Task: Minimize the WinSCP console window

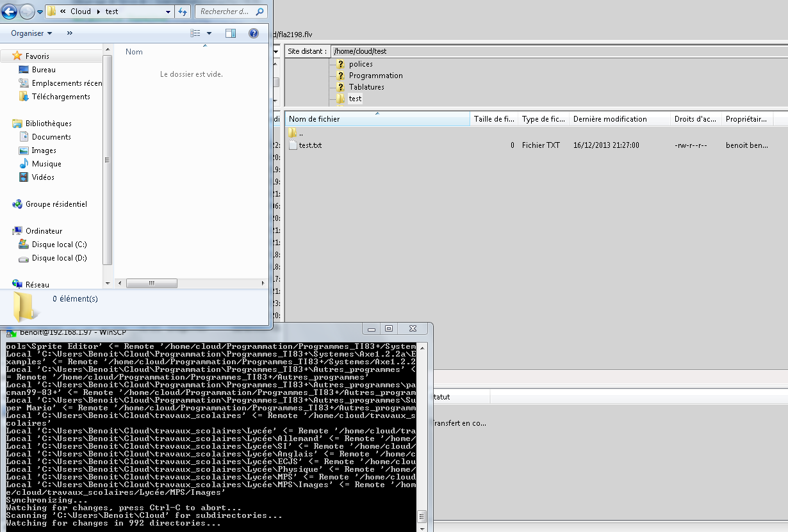Action: tap(372, 328)
